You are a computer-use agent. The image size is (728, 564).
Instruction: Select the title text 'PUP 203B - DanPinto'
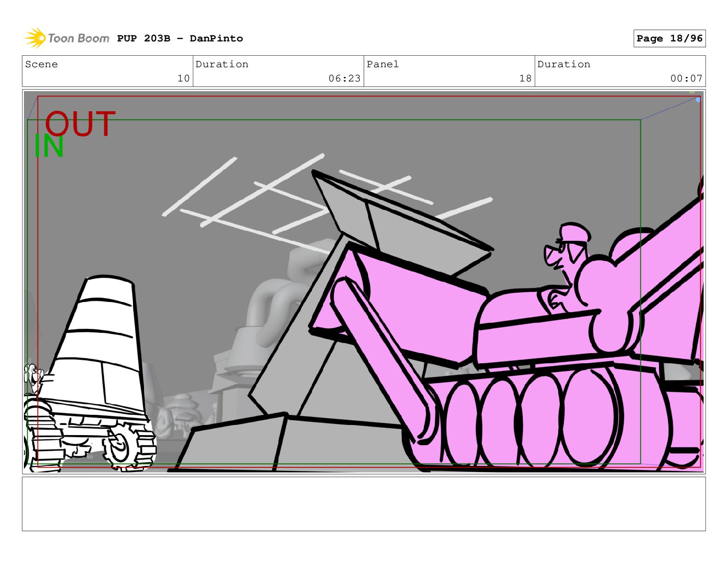coord(180,39)
